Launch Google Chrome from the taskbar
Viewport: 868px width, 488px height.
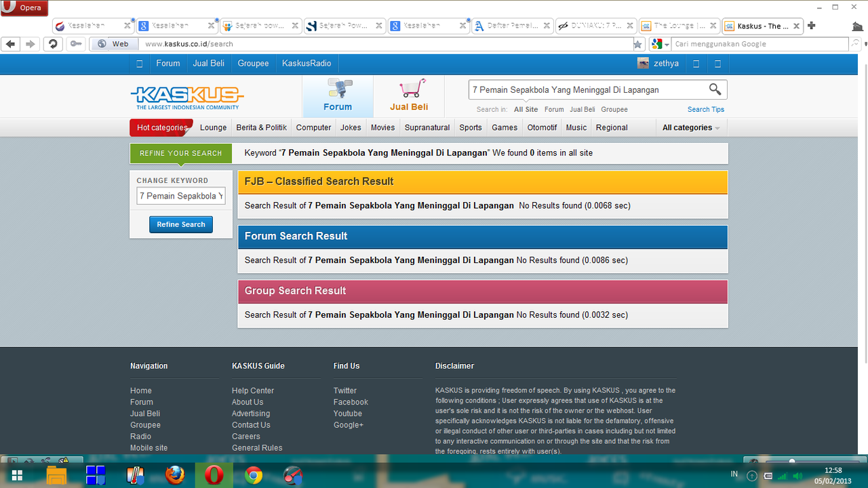(x=254, y=475)
